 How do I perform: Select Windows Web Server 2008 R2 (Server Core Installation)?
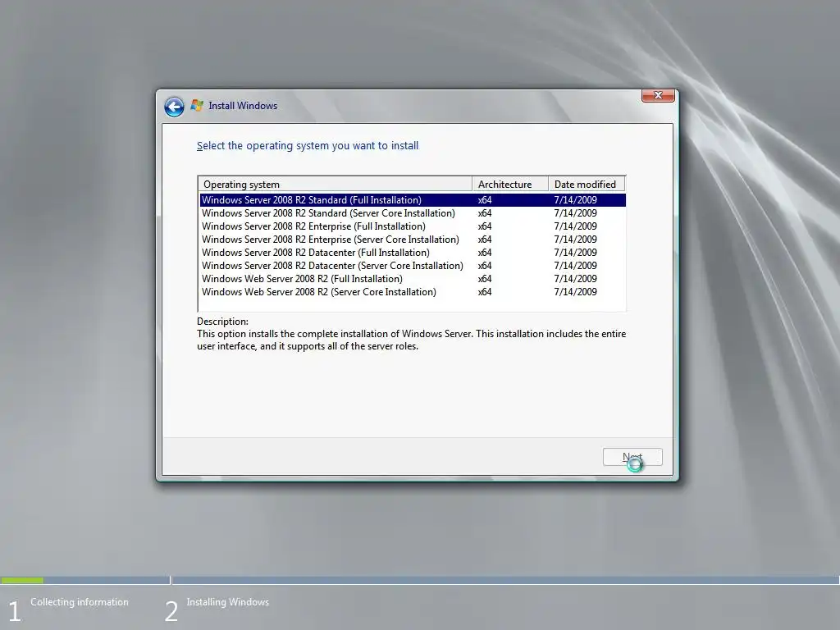tap(413, 292)
